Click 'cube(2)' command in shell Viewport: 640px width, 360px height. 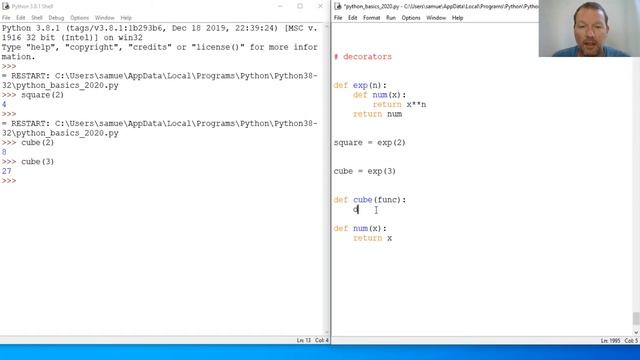pos(38,142)
